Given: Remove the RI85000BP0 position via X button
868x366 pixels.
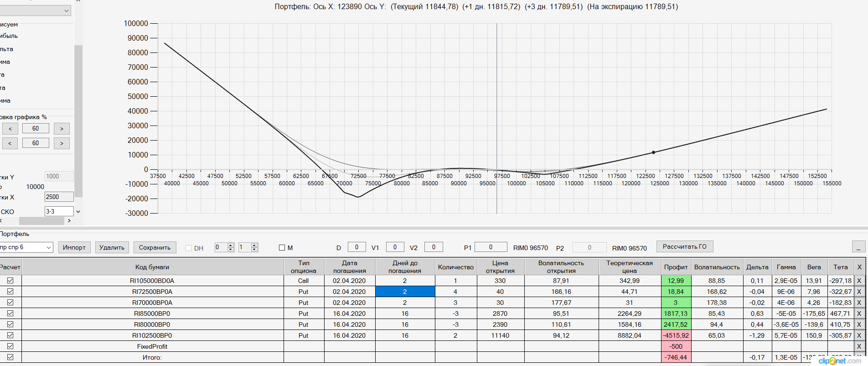Looking at the screenshot, I should point(859,314).
